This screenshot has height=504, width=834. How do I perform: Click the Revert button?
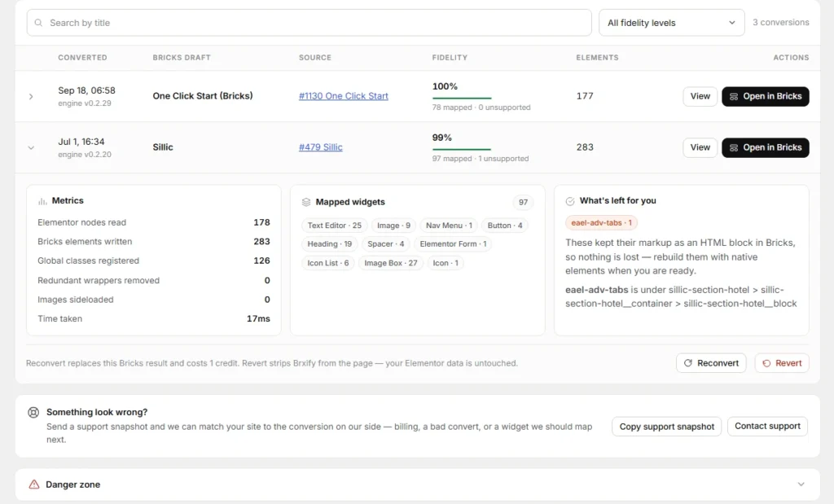click(x=782, y=363)
